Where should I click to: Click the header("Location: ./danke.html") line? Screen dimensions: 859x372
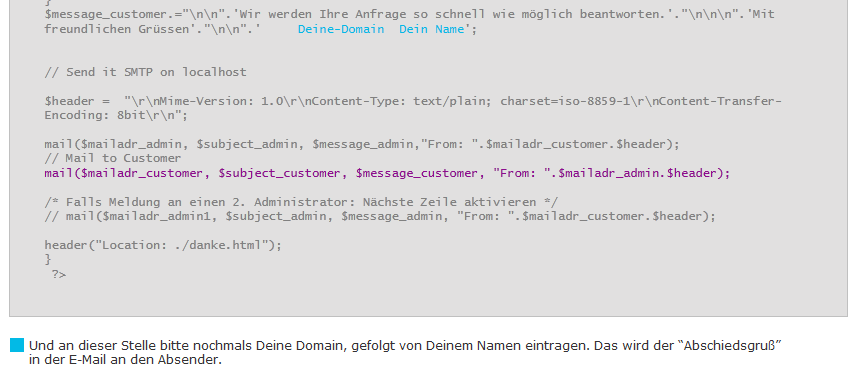pos(163,245)
